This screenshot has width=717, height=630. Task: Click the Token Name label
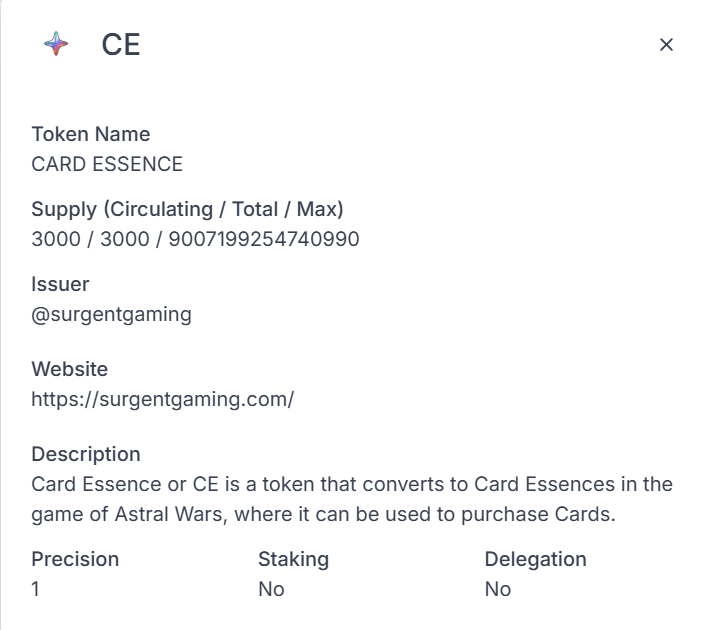point(91,134)
